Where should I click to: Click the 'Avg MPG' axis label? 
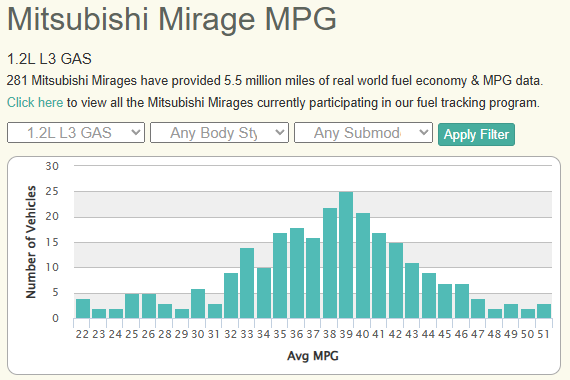[313, 356]
